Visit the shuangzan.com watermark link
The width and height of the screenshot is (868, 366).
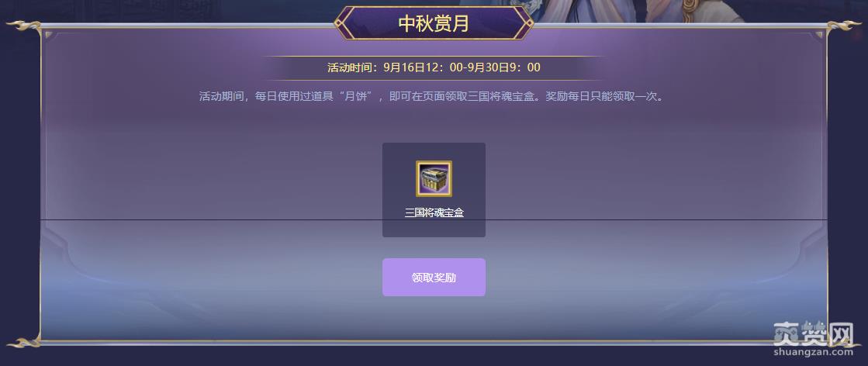(813, 351)
